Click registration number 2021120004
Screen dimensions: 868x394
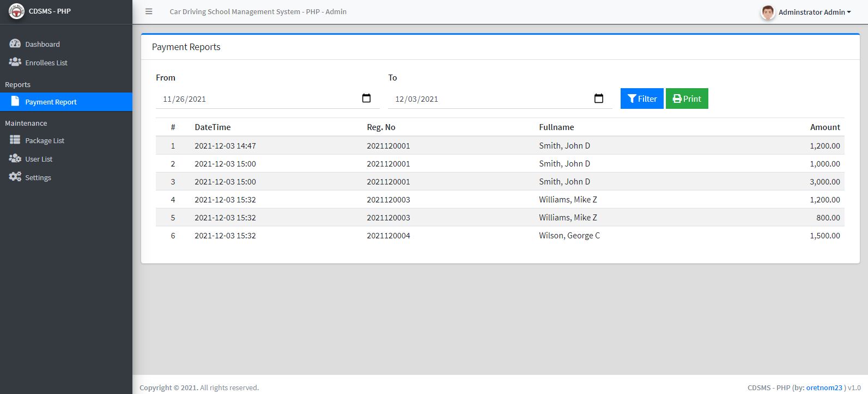(388, 235)
